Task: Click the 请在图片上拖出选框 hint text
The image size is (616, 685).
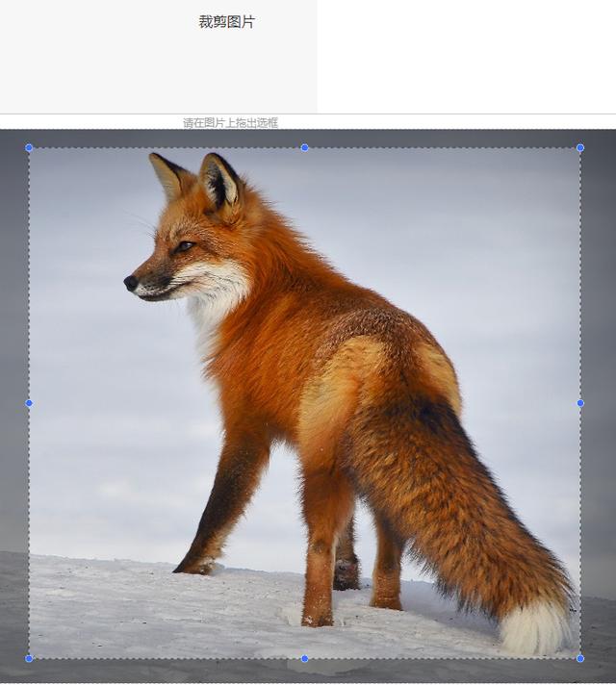Action: point(230,123)
